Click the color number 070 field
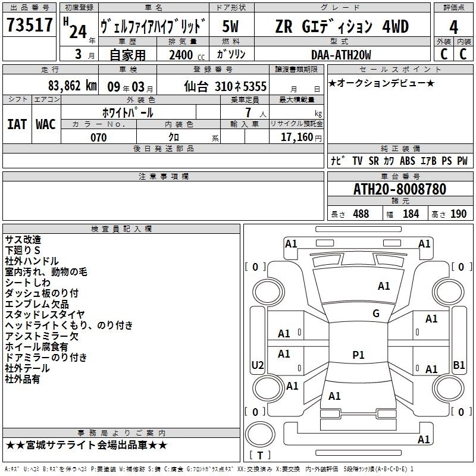 pyautogui.click(x=98, y=137)
